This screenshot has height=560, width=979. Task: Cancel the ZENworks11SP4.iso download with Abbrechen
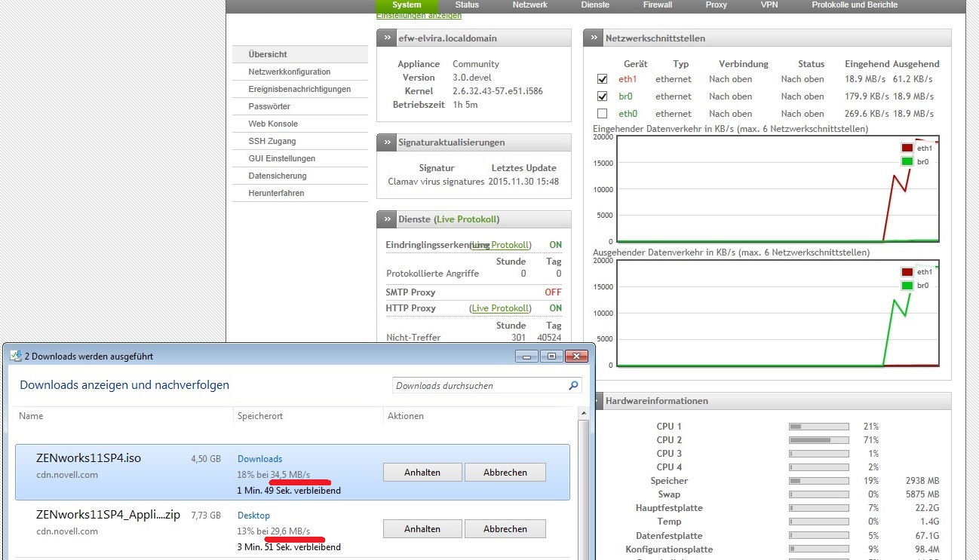(x=505, y=473)
